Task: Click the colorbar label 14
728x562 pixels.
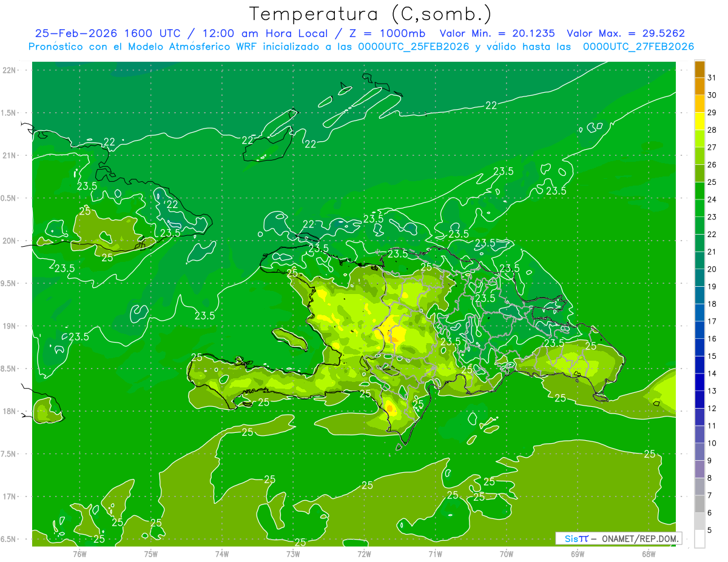Action: tap(712, 373)
